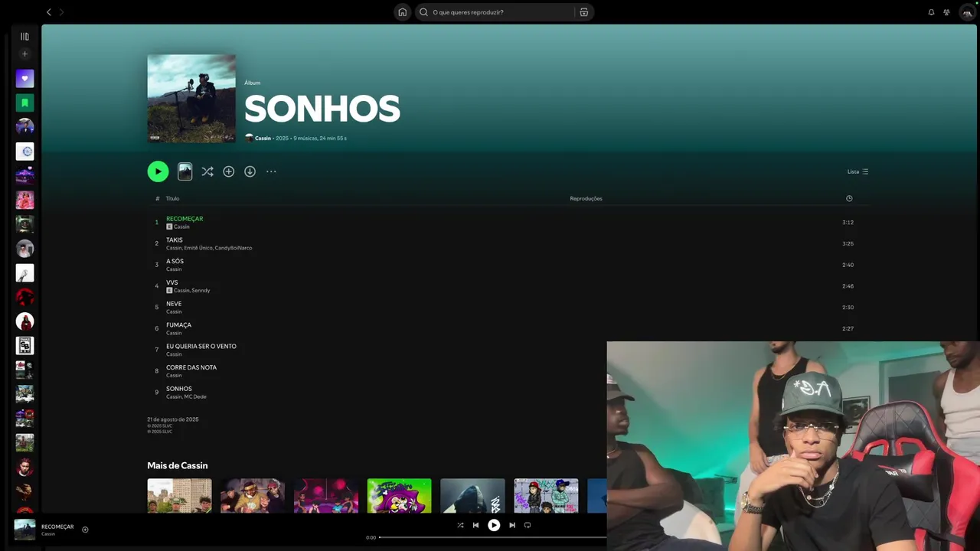Go forward with the right arrow

62,12
